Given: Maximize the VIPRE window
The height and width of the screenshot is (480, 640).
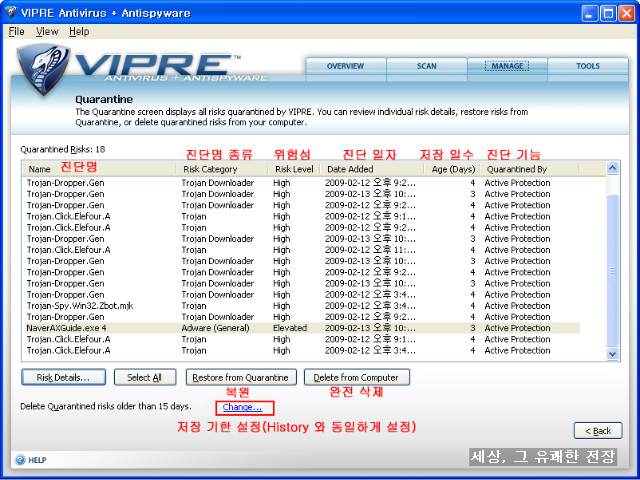Looking at the screenshot, I should coord(608,13).
